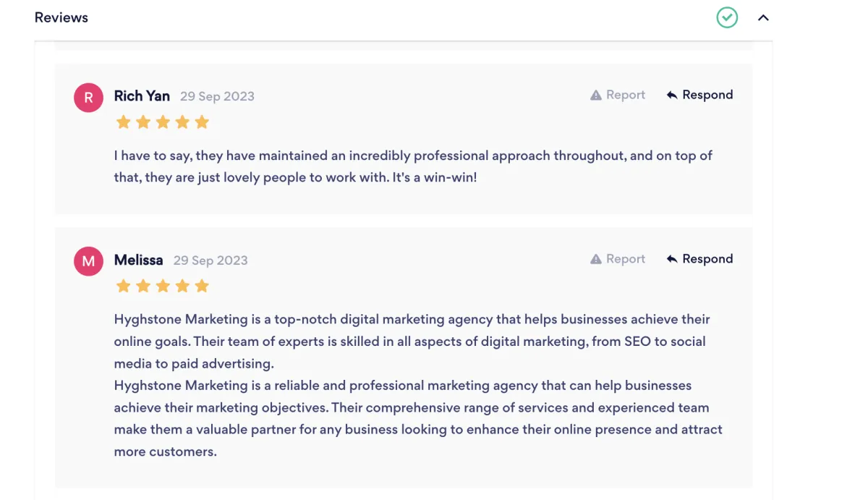Click reply arrow icon on Rich Yan's review

tap(672, 96)
